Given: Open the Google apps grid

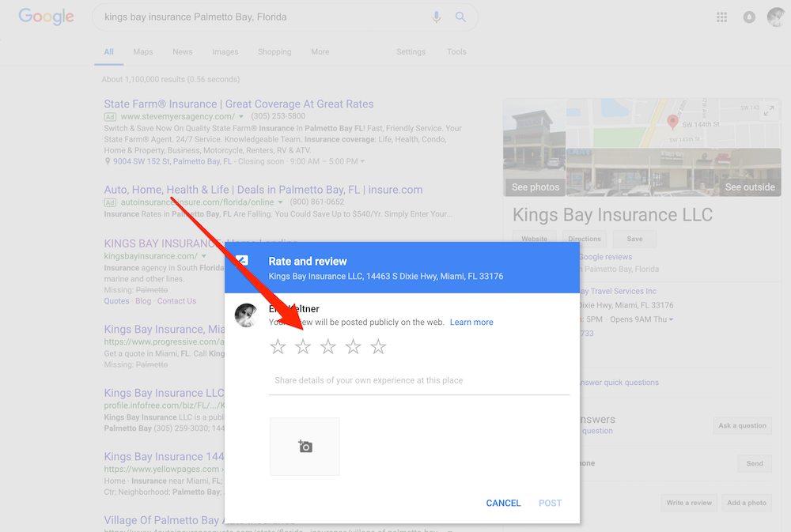Looking at the screenshot, I should pos(721,17).
